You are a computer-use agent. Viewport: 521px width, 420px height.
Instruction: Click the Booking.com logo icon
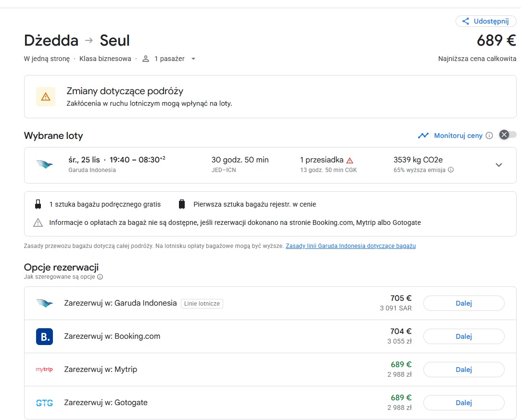click(x=45, y=336)
